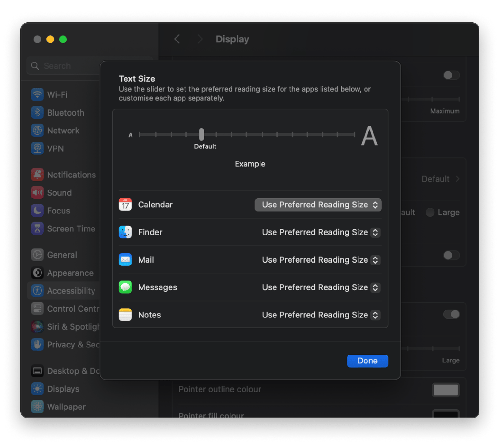Select the Large radio button
This screenshot has width=498, height=448.
430,212
